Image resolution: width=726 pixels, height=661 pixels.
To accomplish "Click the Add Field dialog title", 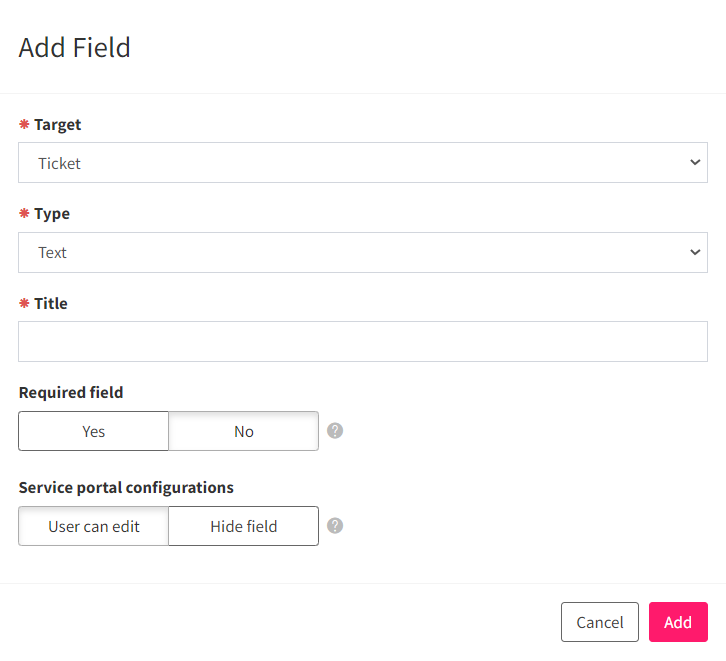I will (75, 47).
